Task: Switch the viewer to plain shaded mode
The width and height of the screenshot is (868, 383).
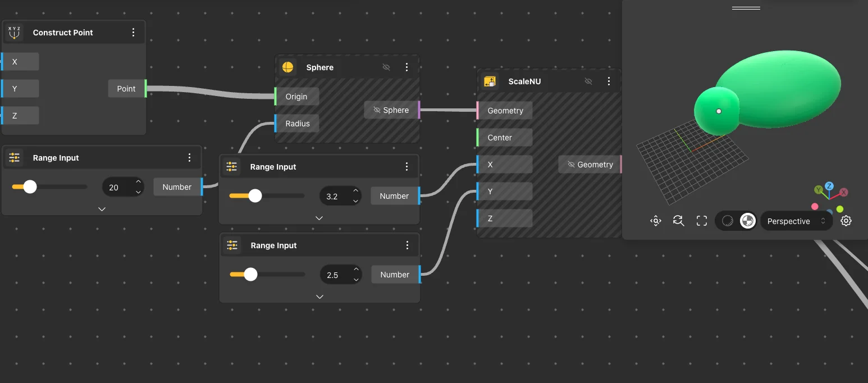Action: pos(728,221)
